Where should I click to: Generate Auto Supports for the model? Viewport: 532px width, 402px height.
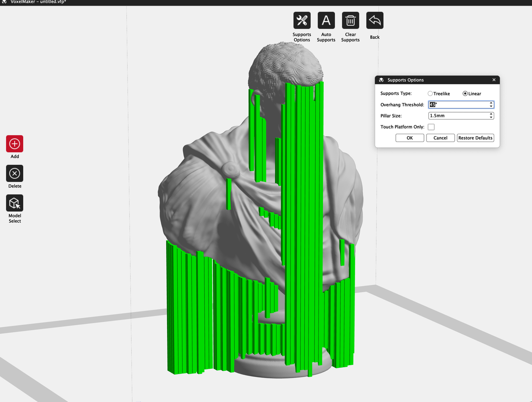(326, 20)
